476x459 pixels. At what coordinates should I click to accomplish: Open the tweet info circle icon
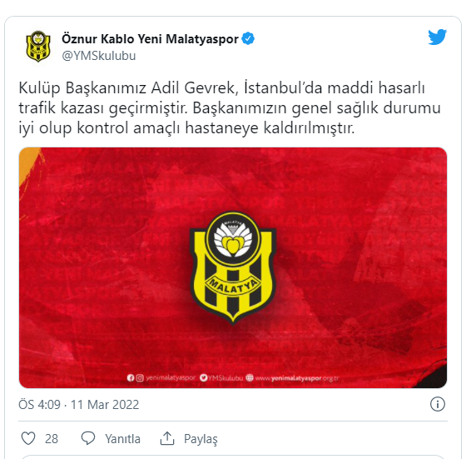(438, 404)
